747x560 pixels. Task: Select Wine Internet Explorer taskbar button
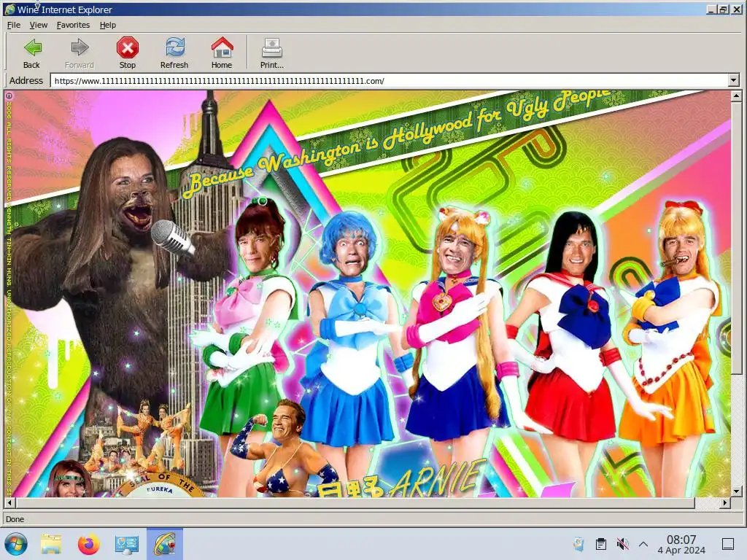click(x=165, y=544)
